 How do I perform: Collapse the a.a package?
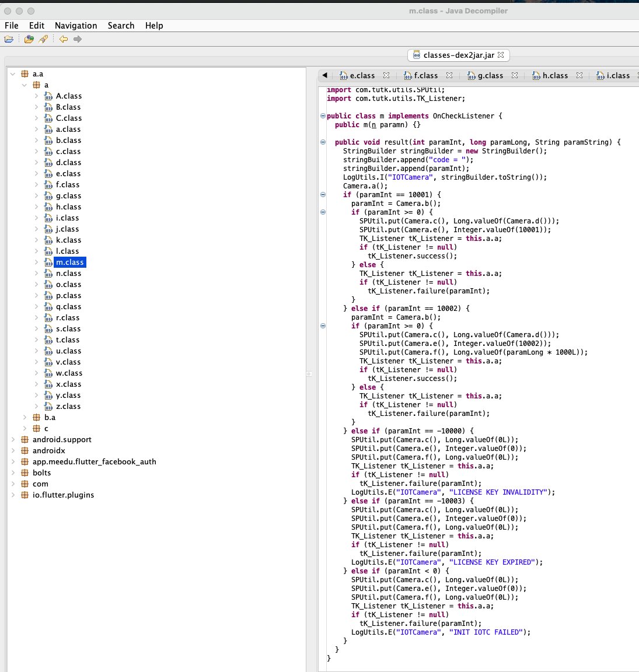pyautogui.click(x=13, y=74)
